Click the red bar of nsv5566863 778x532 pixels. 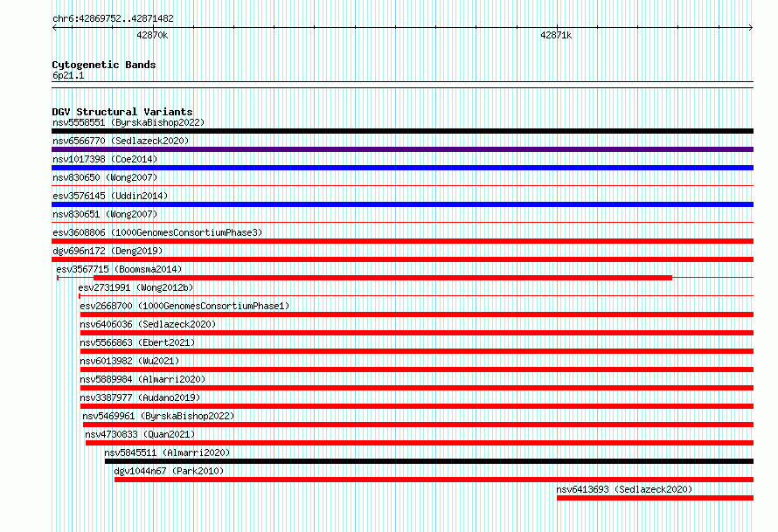[417, 351]
